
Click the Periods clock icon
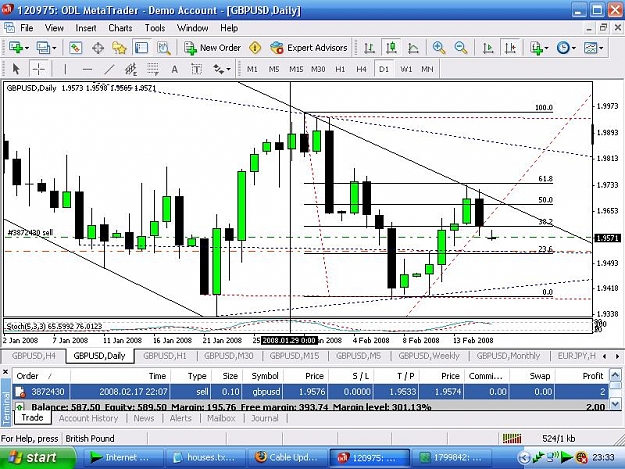[563, 48]
